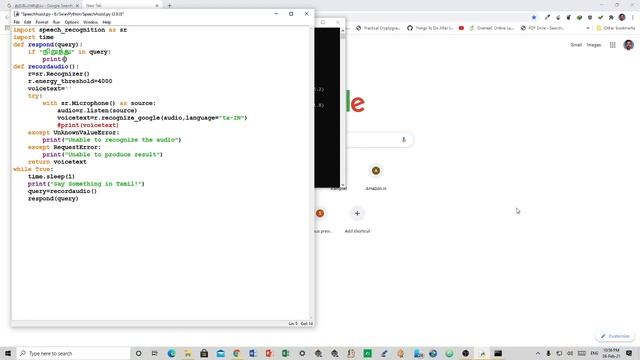Click the Windows Start button
640x360 pixels.
[x=8, y=353]
